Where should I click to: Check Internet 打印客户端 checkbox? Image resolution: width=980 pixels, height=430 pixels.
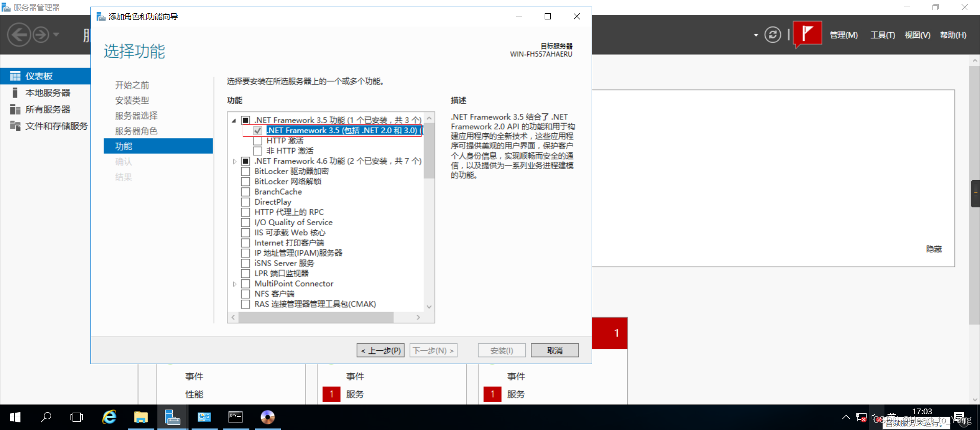pyautogui.click(x=245, y=243)
